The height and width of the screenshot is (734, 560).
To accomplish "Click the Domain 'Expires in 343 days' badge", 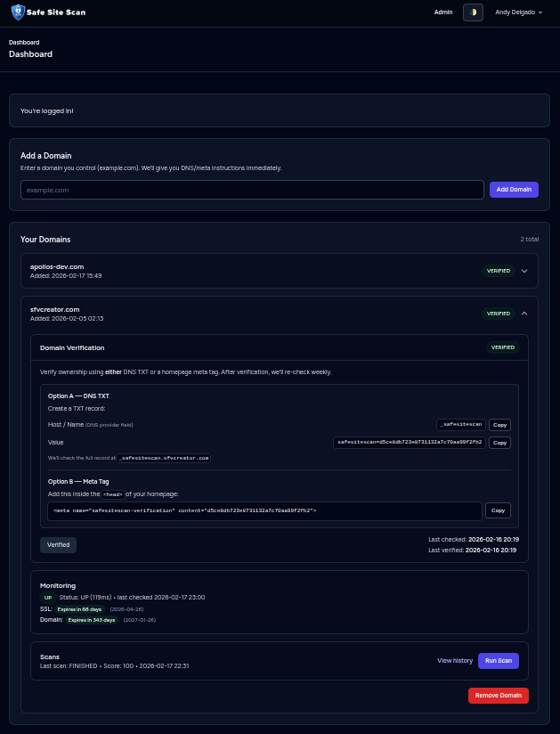I will pyautogui.click(x=92, y=619).
